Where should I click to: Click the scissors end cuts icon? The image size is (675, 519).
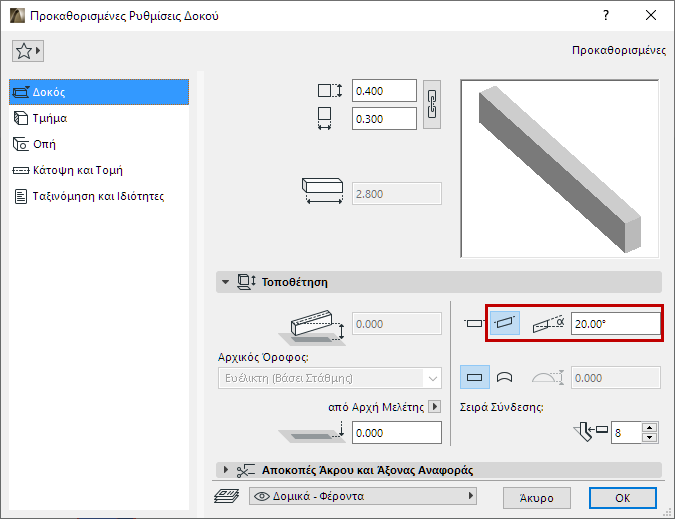[246, 470]
